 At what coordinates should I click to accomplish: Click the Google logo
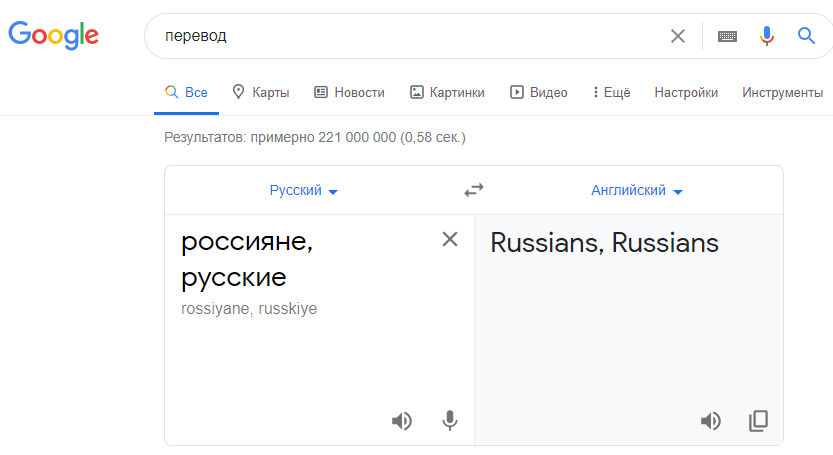click(x=54, y=36)
